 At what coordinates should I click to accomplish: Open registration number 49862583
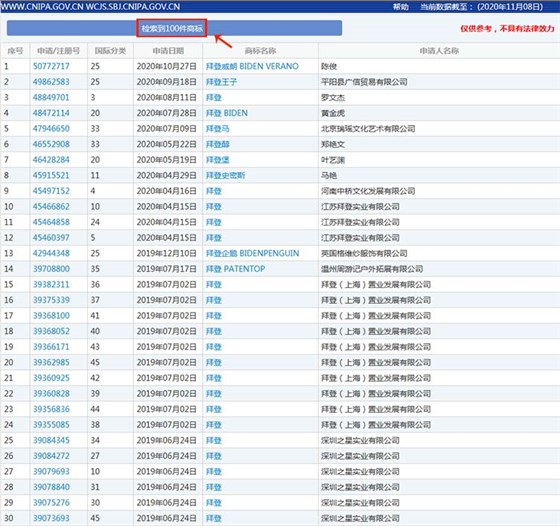51,82
